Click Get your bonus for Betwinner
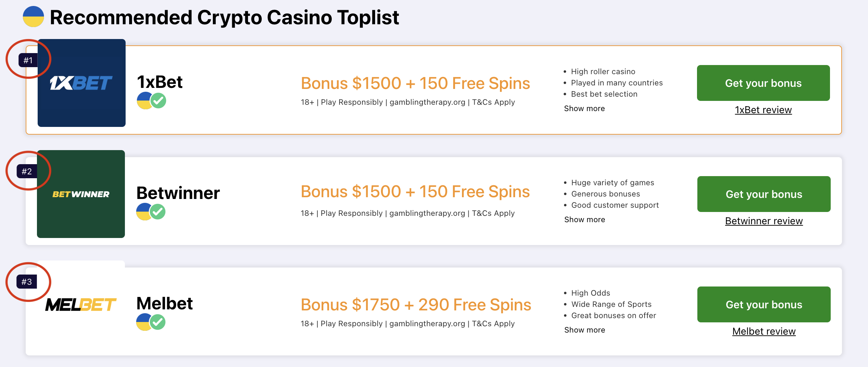Image resolution: width=868 pixels, height=367 pixels. coord(764,194)
